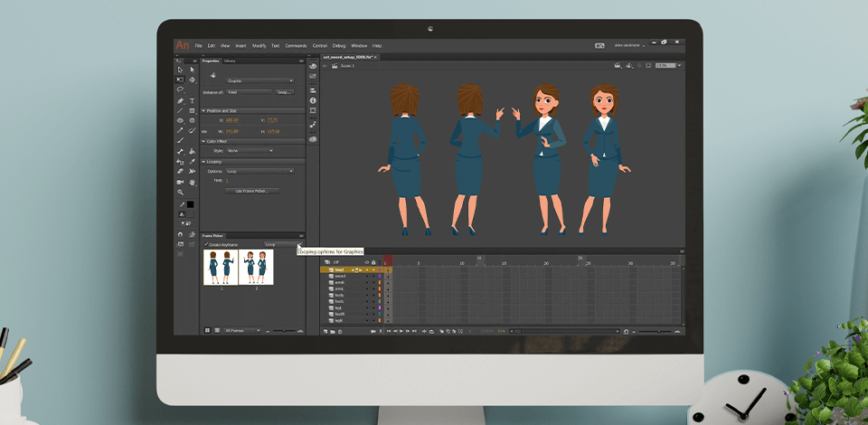Click the black stroke color swatch

point(190,205)
